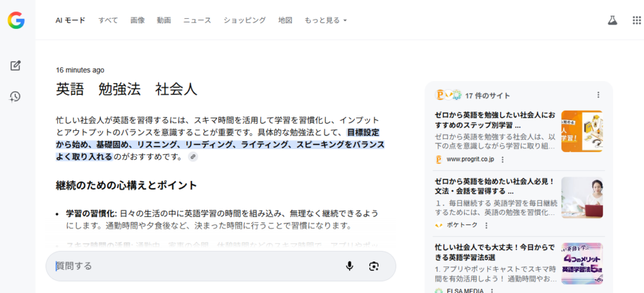
Task: Open three-dot menu beside 17 件のサイト
Action: tap(598, 95)
